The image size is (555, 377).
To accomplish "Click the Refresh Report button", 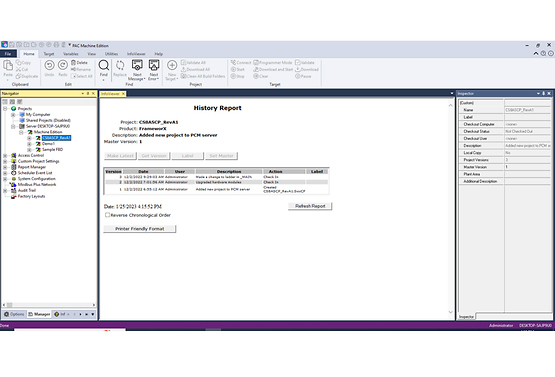I will click(310, 206).
